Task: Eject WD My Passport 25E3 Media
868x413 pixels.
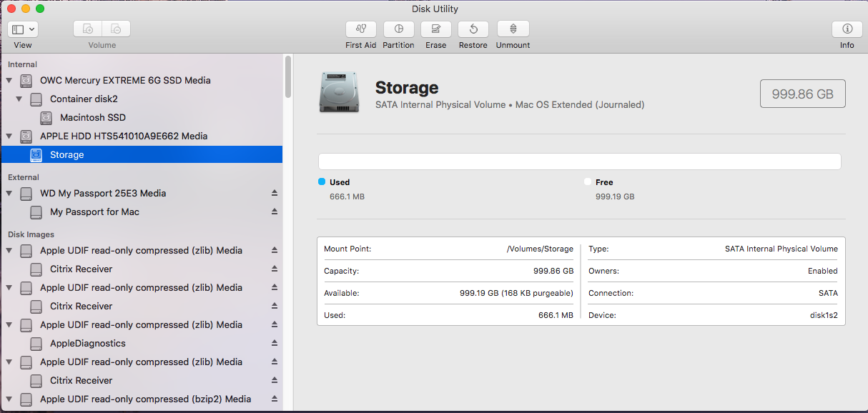Action: [x=274, y=194]
